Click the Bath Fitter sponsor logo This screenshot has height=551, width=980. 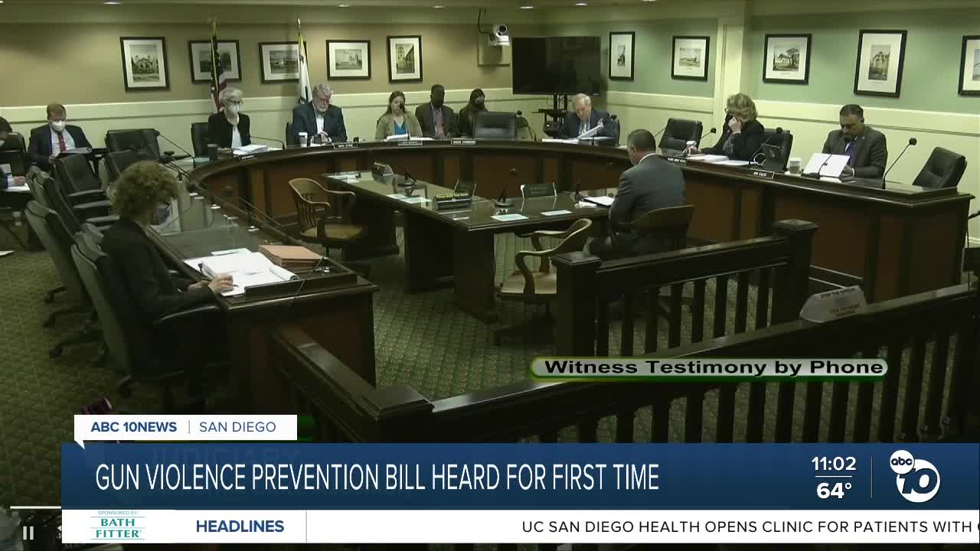117,527
